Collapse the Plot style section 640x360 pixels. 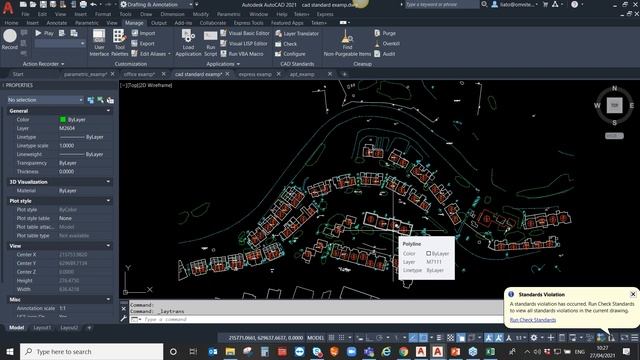tap(108, 201)
